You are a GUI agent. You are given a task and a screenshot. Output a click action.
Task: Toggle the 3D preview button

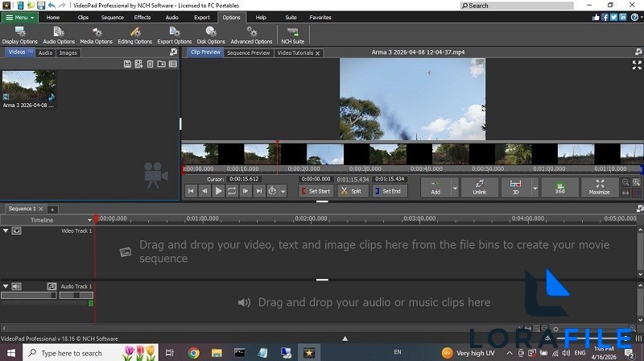[515, 187]
